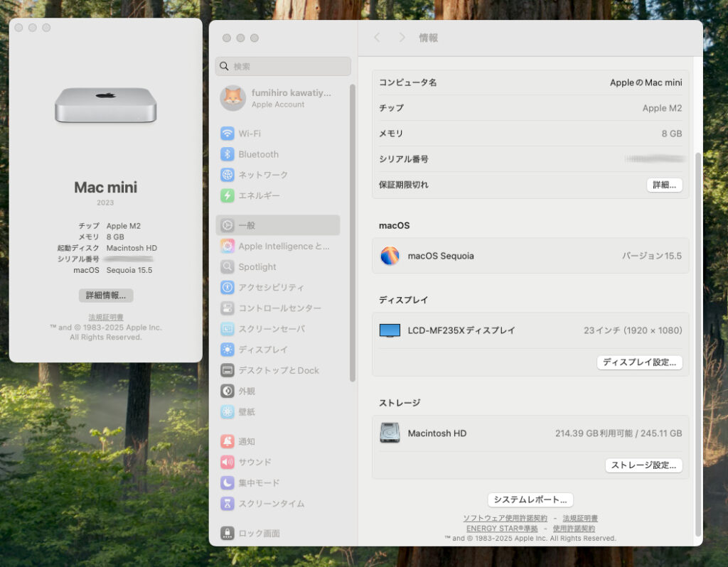728x567 pixels.
Task: Open ディスプレイ設定...
Action: (640, 362)
